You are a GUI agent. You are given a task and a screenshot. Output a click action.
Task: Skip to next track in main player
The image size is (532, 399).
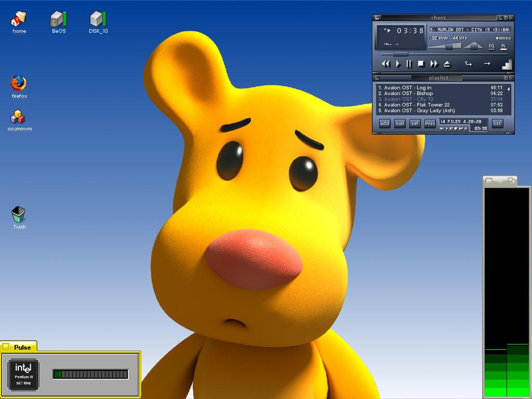coord(434,64)
